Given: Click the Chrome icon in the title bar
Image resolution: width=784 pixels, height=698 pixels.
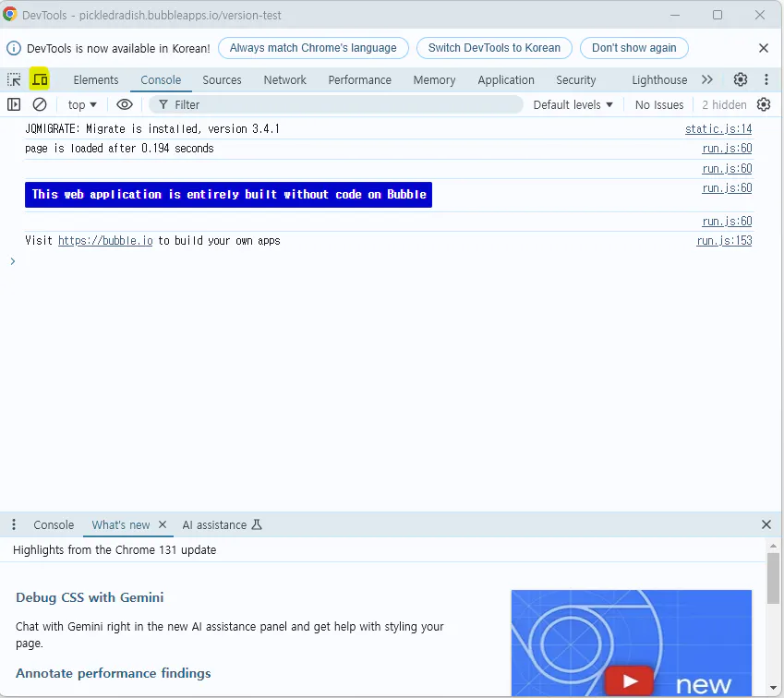Looking at the screenshot, I should [10, 15].
